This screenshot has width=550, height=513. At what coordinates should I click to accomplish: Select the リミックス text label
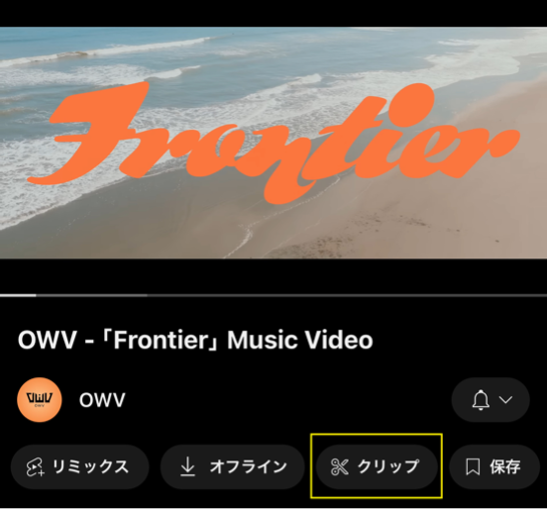(x=90, y=467)
